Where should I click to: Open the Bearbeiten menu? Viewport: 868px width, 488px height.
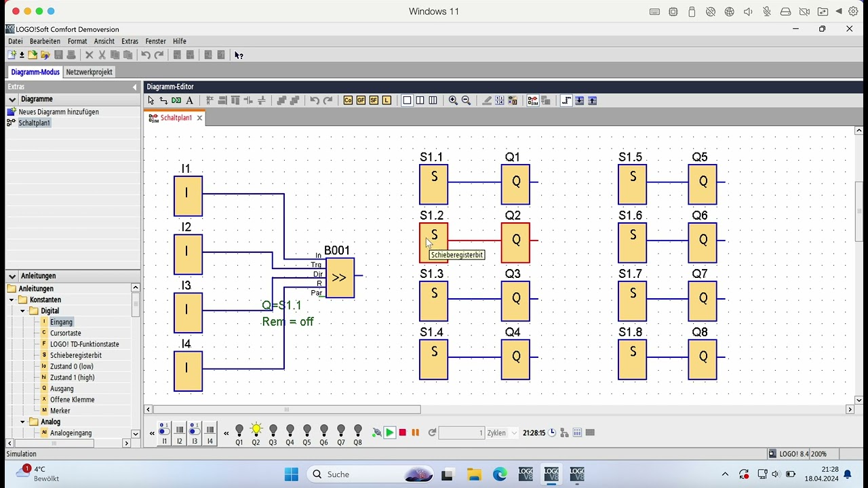click(x=45, y=41)
